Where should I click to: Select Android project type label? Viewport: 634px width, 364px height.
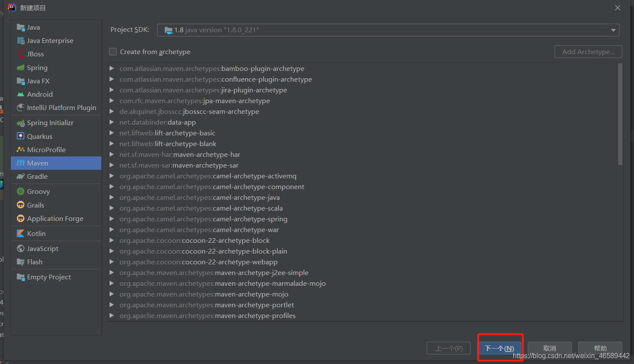point(40,94)
